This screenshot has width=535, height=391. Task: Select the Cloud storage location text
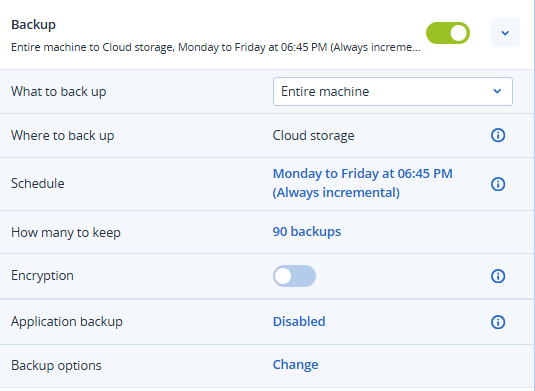coord(313,136)
